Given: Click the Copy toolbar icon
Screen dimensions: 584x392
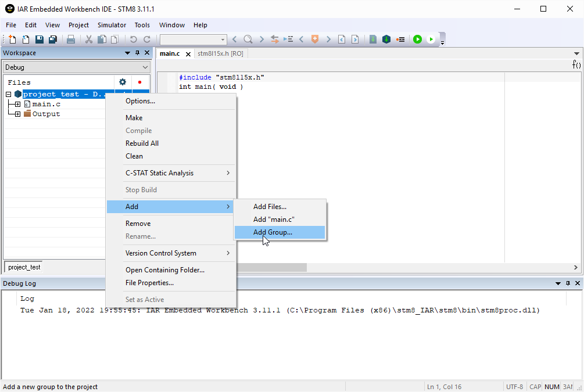Looking at the screenshot, I should [102, 39].
